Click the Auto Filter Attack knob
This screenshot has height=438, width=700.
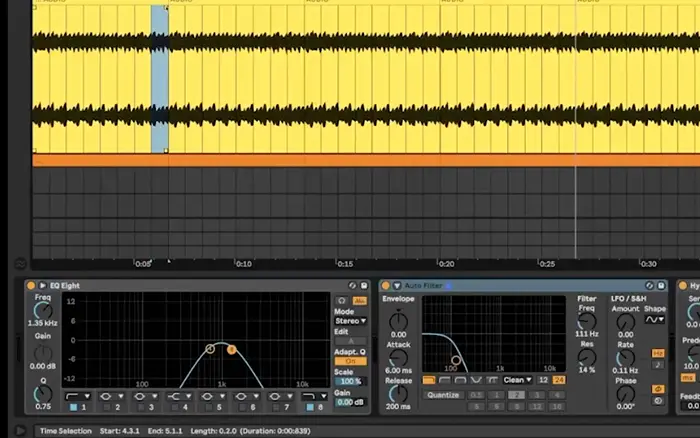398,359
